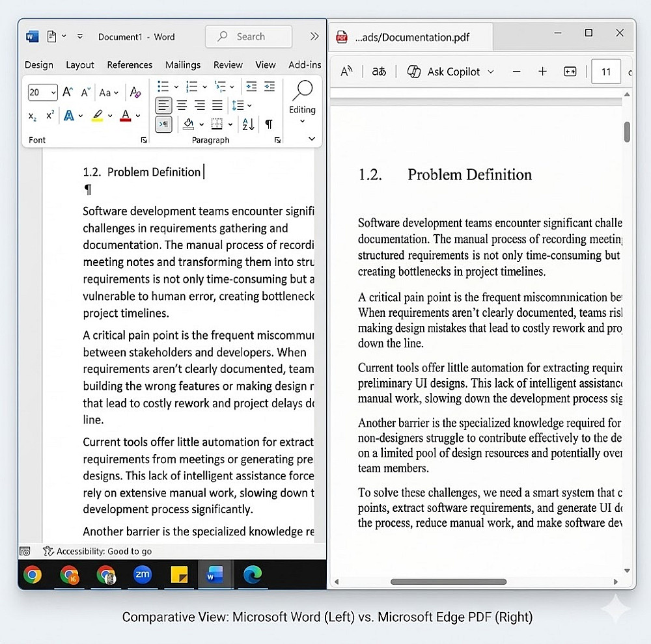Open the Customize Quick Access Toolbar dropdown
This screenshot has width=651, height=644.
click(80, 36)
